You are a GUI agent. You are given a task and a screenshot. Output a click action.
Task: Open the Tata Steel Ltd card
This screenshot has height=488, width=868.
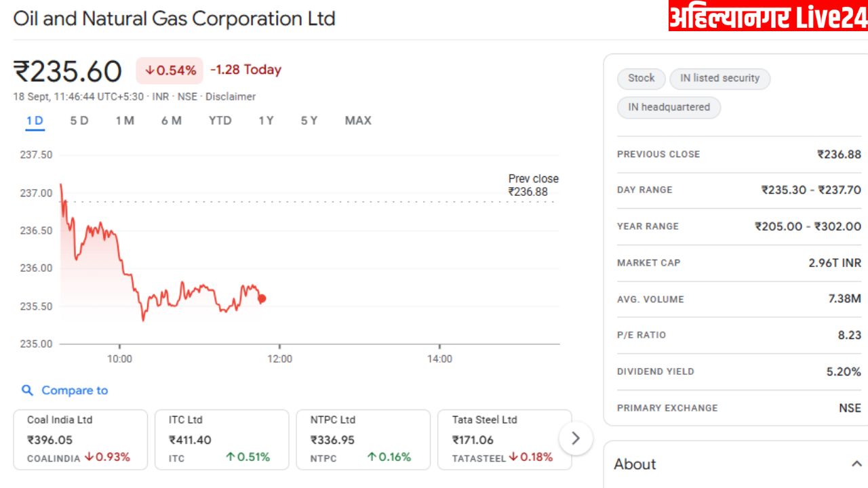pyautogui.click(x=504, y=439)
